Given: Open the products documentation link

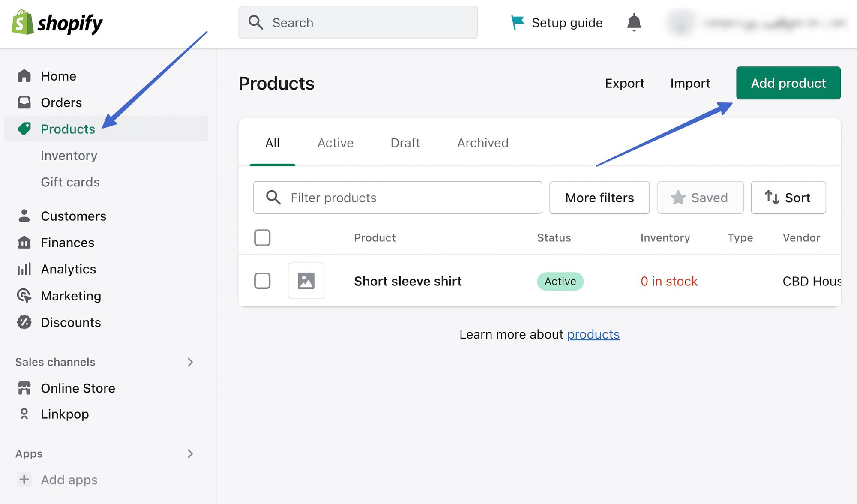Looking at the screenshot, I should [x=593, y=334].
